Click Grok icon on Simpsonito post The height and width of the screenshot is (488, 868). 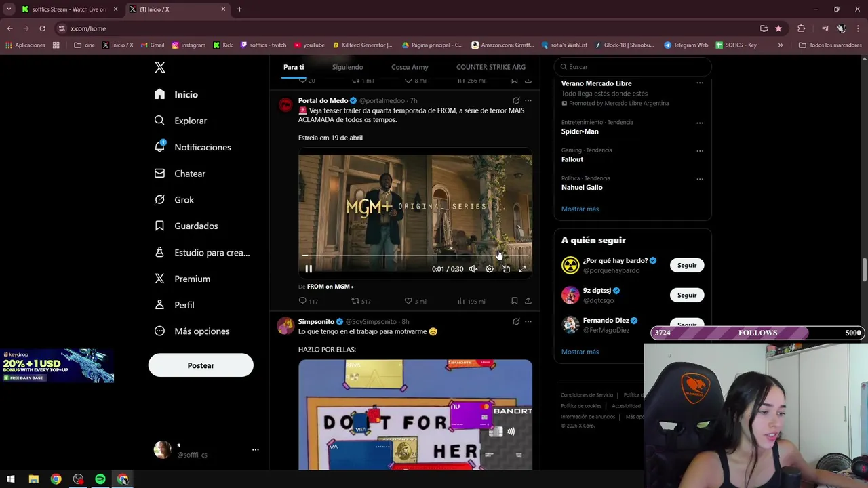point(516,321)
